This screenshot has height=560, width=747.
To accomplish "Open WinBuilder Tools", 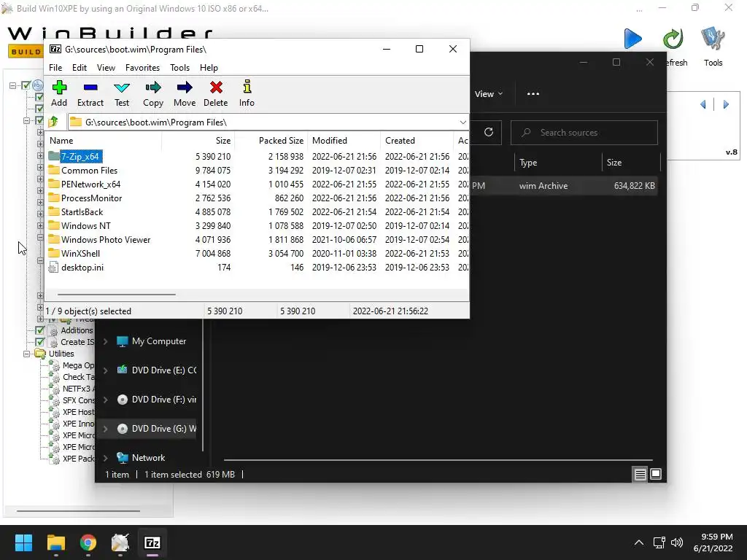I will pos(713,47).
